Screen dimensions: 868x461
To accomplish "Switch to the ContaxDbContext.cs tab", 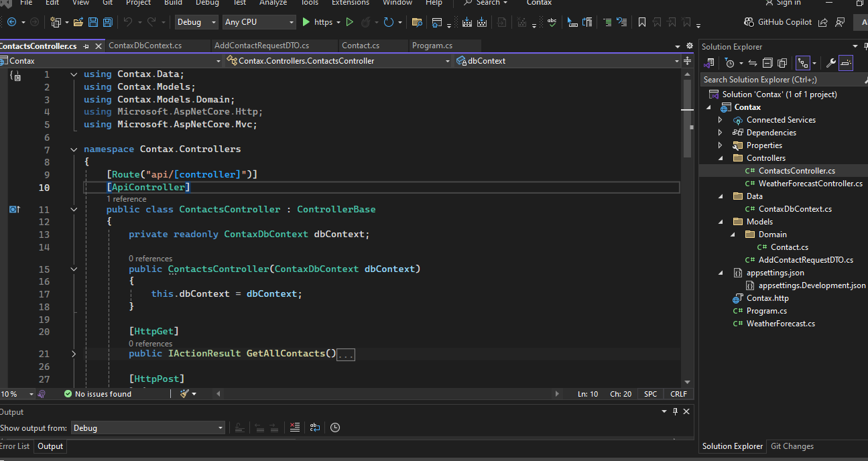I will tap(145, 46).
